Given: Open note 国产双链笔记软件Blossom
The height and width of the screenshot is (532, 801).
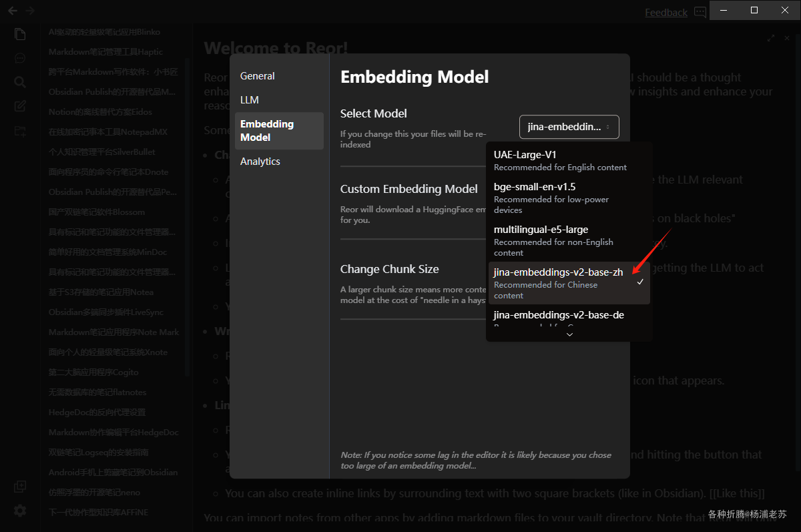Looking at the screenshot, I should 96,212.
